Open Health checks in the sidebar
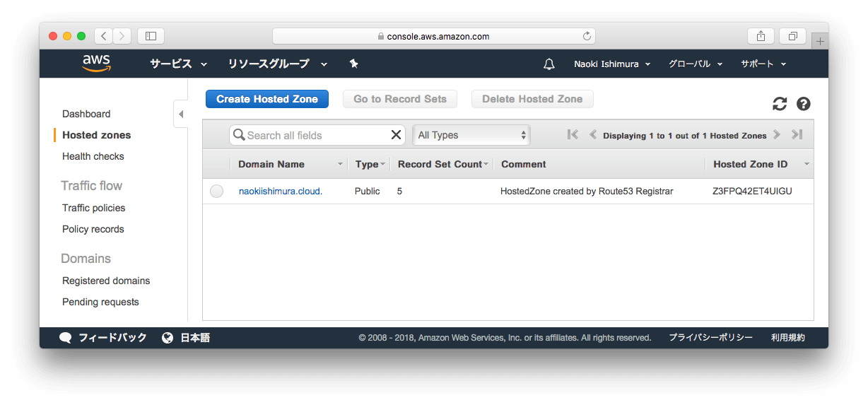This screenshot has height=405, width=868. [x=93, y=156]
